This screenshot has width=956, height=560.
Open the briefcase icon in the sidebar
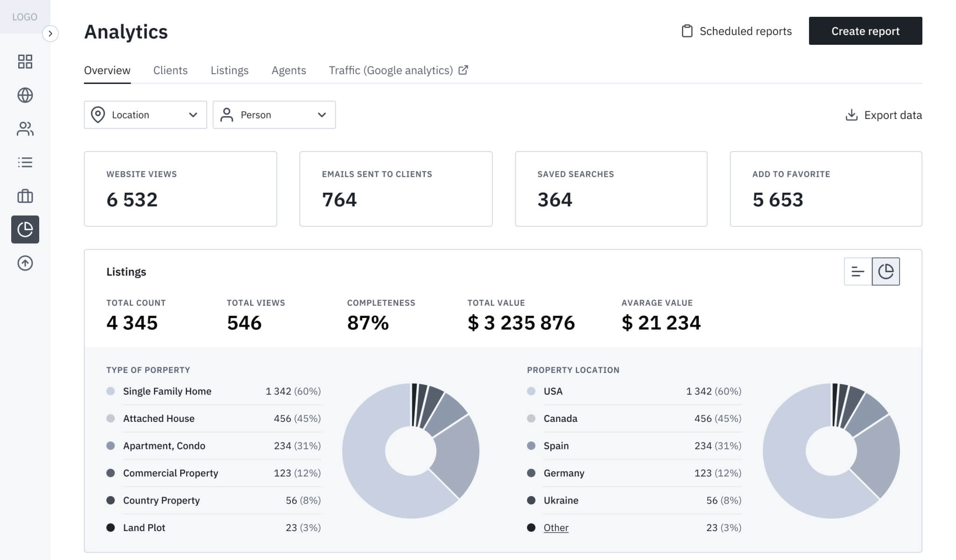(x=25, y=196)
